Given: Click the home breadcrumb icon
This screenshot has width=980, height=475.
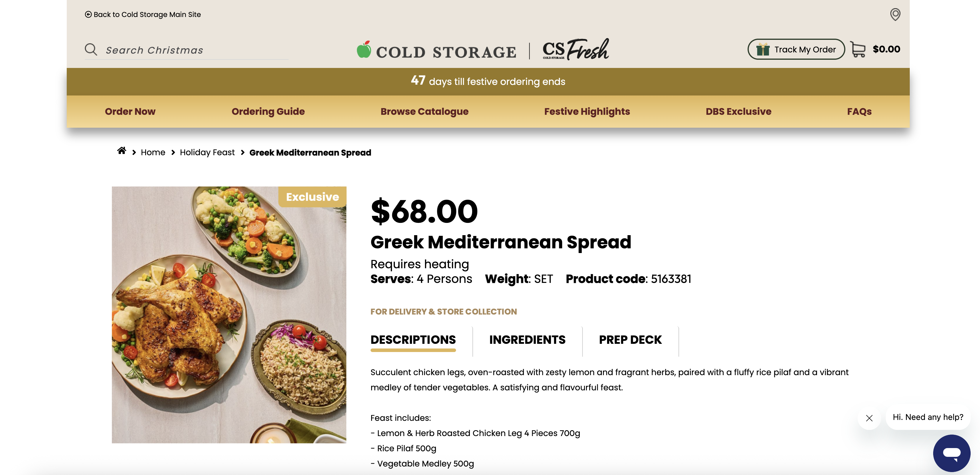Looking at the screenshot, I should point(122,151).
